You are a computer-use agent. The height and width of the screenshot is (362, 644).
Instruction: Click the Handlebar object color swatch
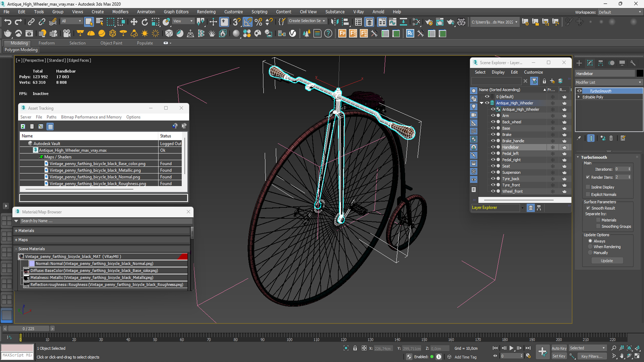click(x=640, y=73)
